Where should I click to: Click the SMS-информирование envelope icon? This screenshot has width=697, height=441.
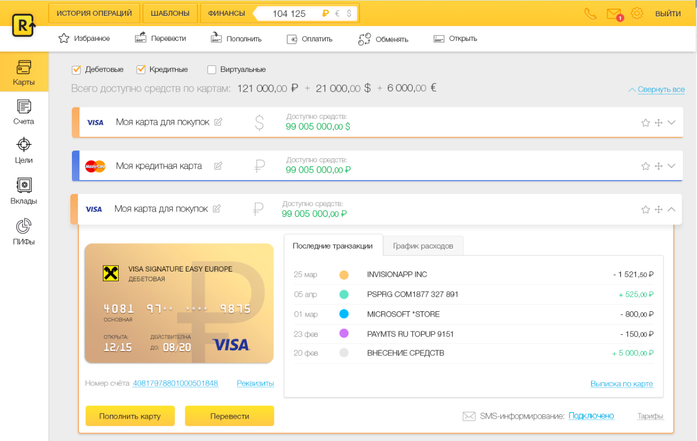[x=469, y=416]
